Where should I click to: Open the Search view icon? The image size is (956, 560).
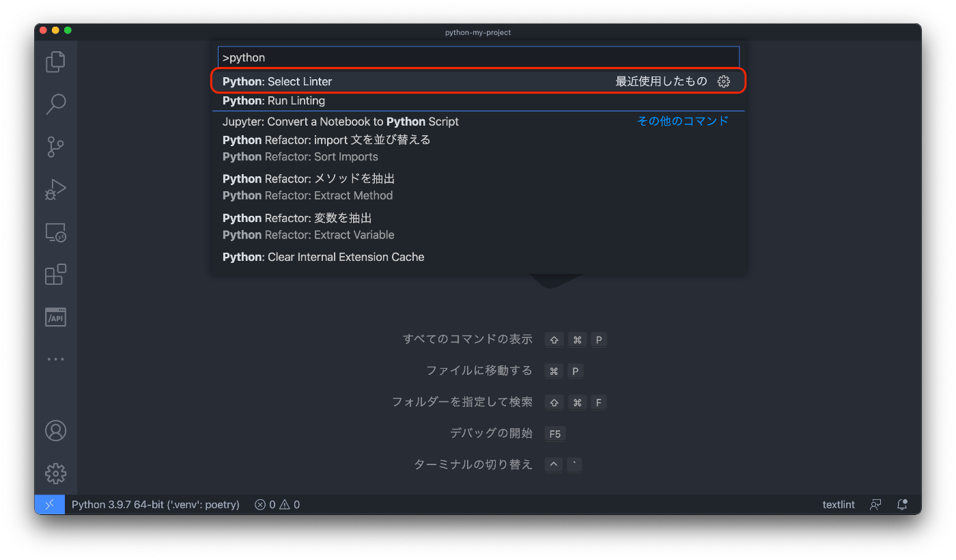coord(55,104)
